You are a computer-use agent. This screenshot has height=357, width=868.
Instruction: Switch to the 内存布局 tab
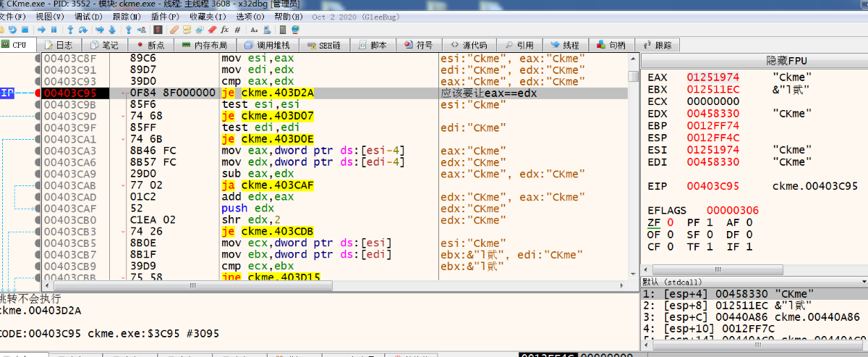point(205,45)
